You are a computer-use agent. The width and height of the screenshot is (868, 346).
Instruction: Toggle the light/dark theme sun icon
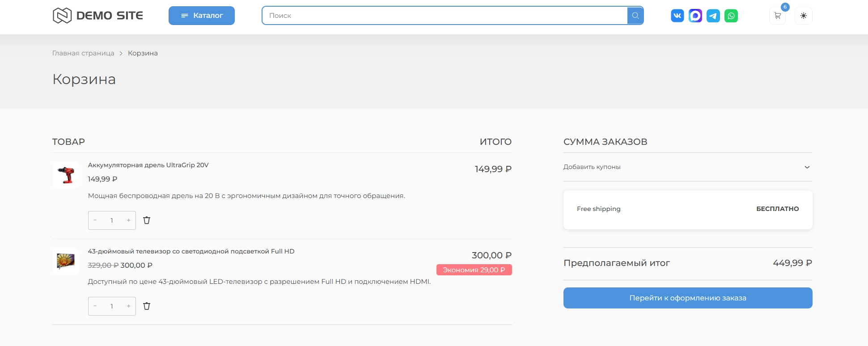[x=804, y=16]
